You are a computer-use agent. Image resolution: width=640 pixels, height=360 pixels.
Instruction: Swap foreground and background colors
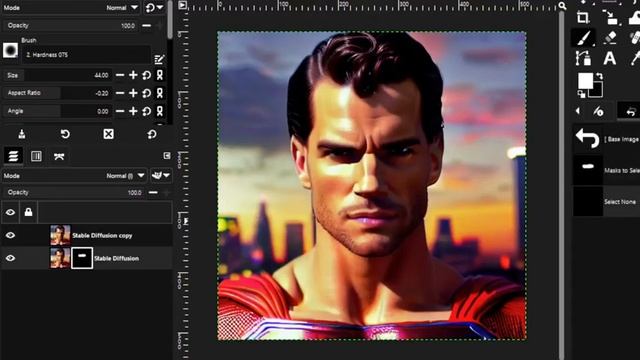coord(599,76)
